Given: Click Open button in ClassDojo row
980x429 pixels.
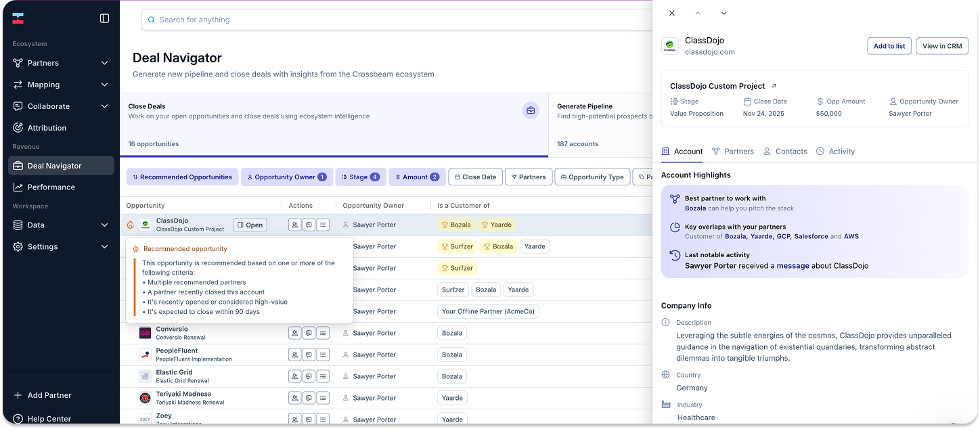Looking at the screenshot, I should (x=250, y=225).
